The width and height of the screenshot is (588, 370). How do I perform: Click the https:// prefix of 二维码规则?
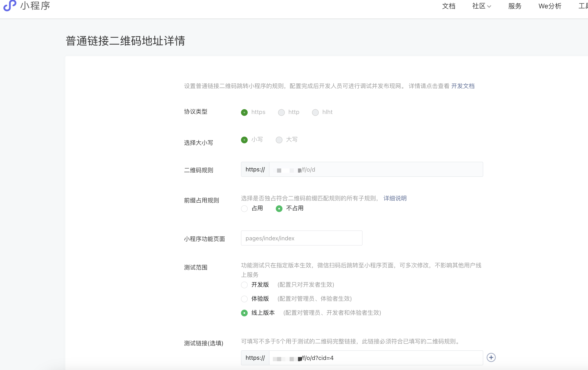click(x=255, y=169)
